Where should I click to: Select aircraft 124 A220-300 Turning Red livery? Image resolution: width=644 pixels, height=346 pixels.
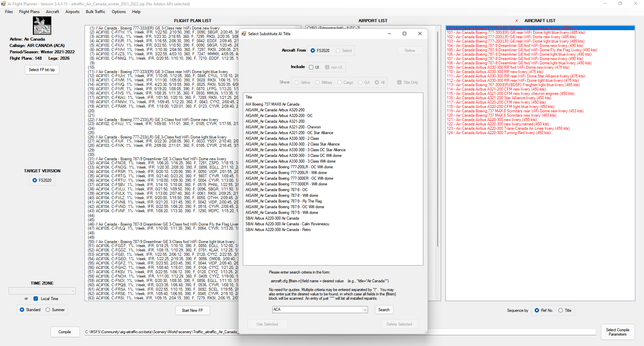[498, 133]
